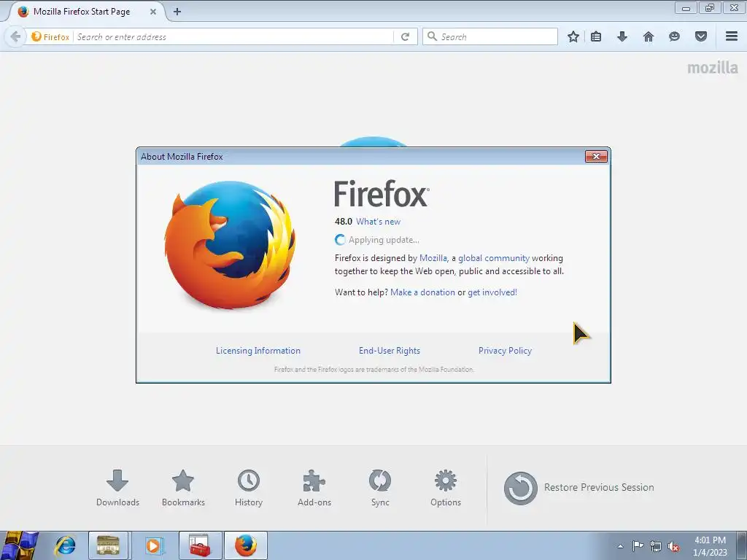The width and height of the screenshot is (747, 560).
Task: Open Licensing Information link
Action: point(258,351)
